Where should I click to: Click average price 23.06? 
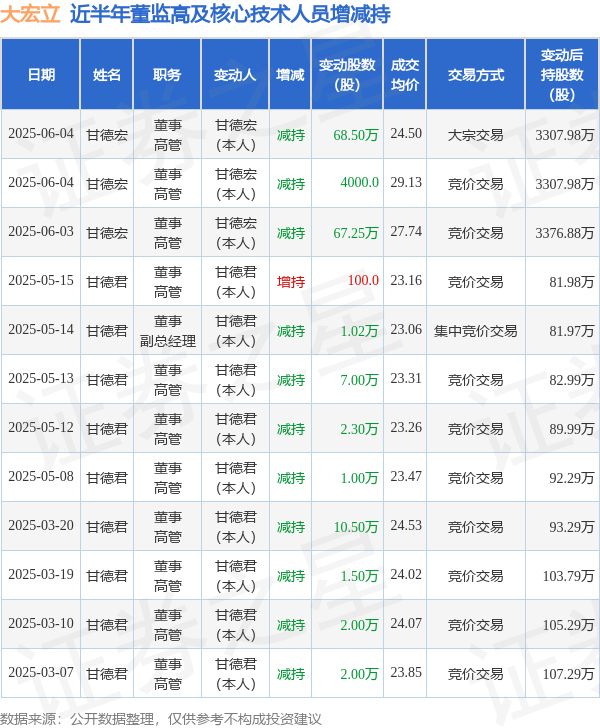406,329
